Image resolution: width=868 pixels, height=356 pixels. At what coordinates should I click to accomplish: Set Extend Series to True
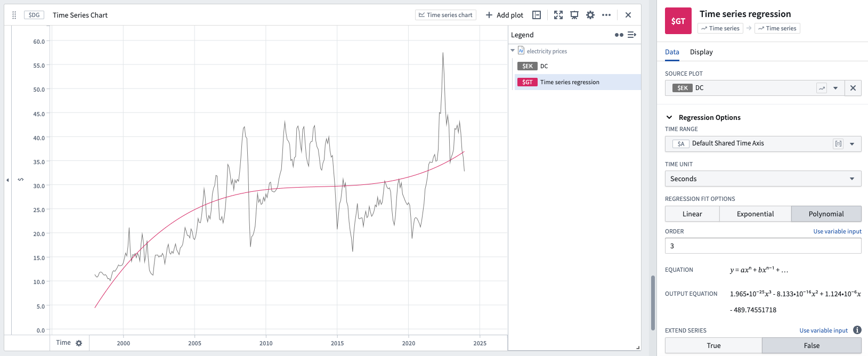pyautogui.click(x=713, y=345)
